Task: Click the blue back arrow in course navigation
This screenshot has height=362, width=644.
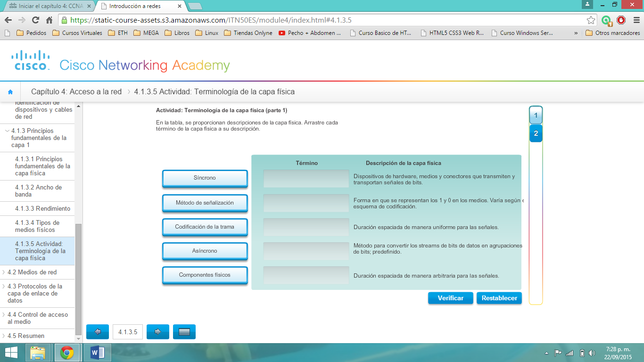Action: pos(97,331)
